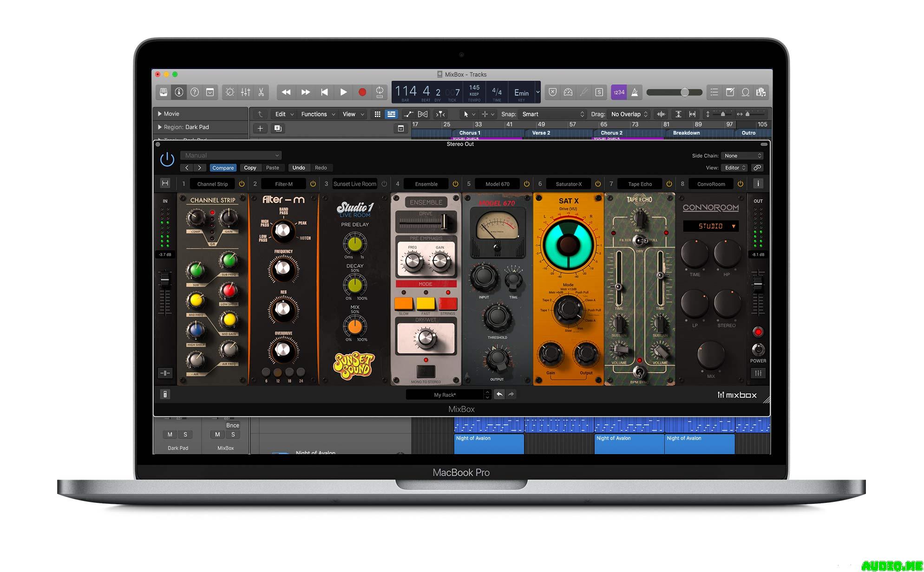Open Smart Controls dial button
The height and width of the screenshot is (572, 924).
(230, 92)
